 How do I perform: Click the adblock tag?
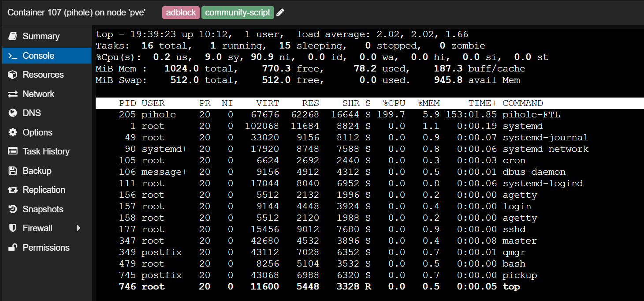tap(181, 12)
